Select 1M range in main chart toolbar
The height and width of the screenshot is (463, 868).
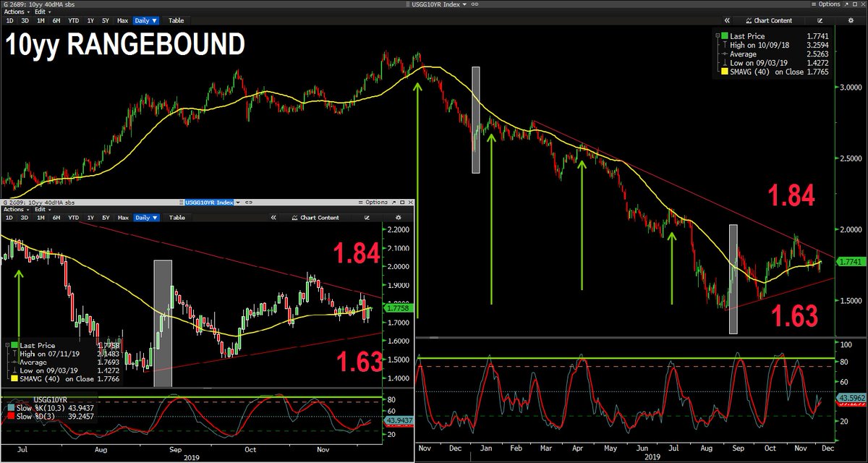(x=41, y=21)
